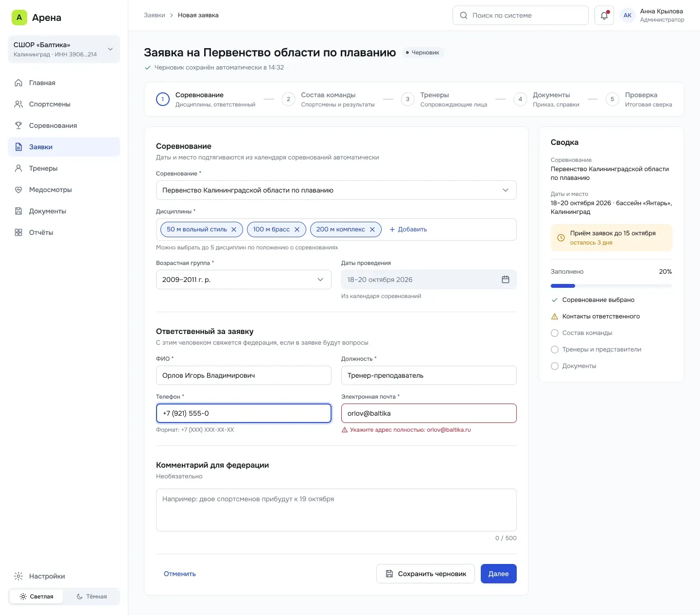Go to step 3 Тренеры
The image size is (700, 615).
444,99
